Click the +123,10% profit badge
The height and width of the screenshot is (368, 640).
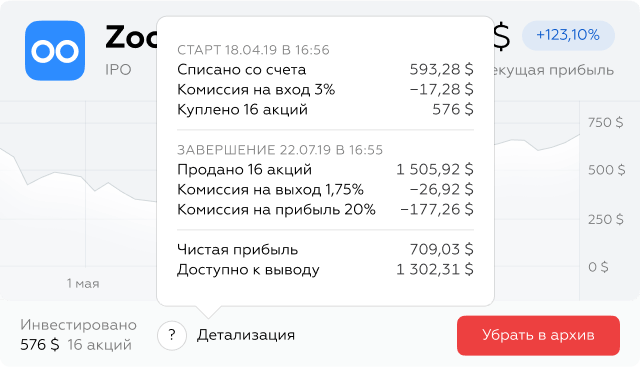[x=568, y=35]
